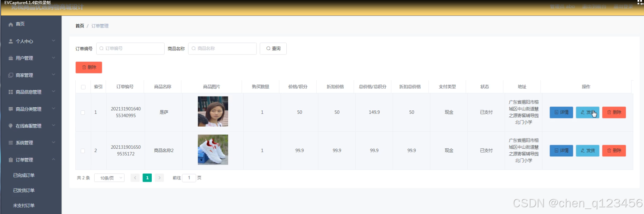Viewport: 644px width, 214px height.
Task: Expand the 商家管理 menu chevron
Action: 54,75
